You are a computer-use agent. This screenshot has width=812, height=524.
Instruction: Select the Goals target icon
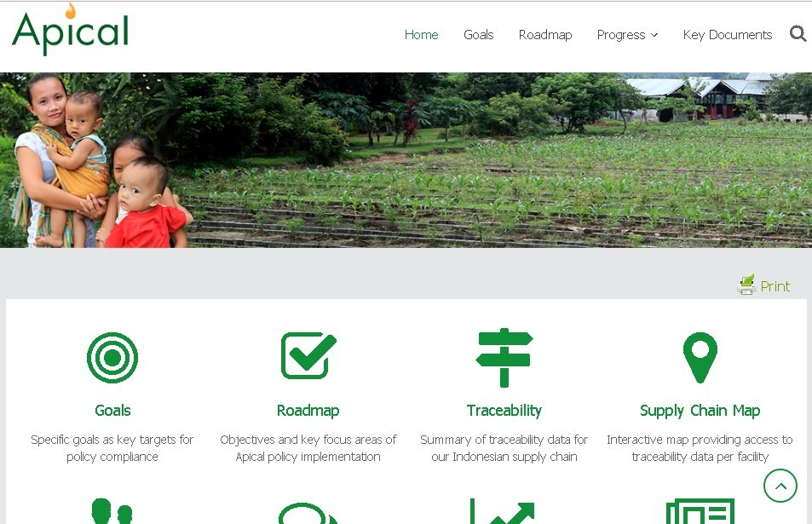(x=112, y=358)
